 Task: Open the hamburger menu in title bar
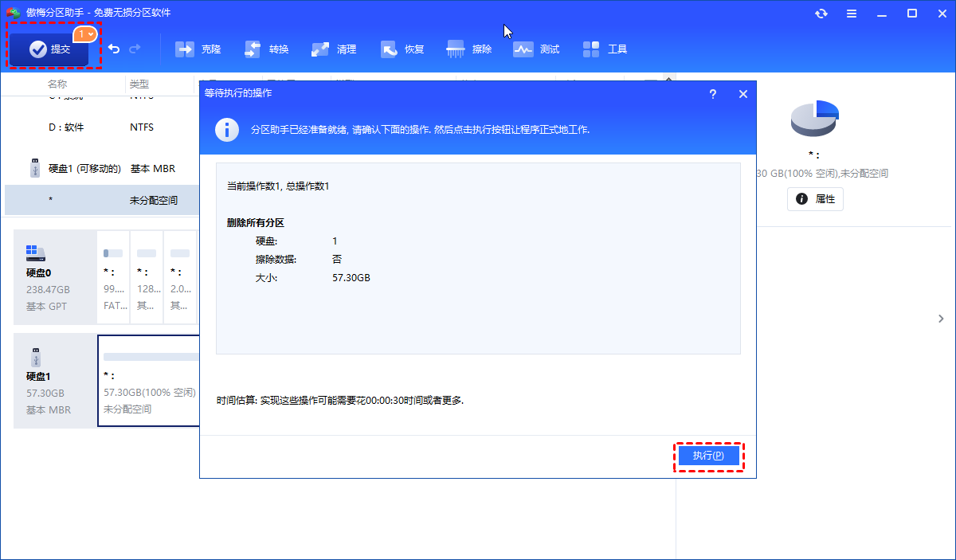pyautogui.click(x=852, y=14)
